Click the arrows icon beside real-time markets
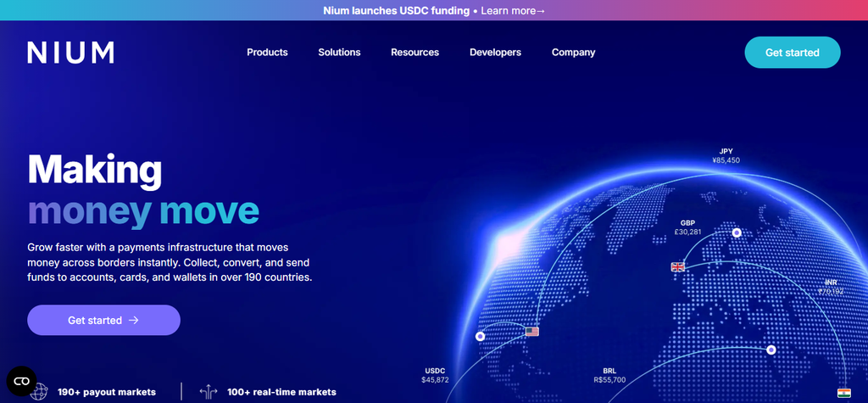The image size is (868, 403). (x=209, y=392)
